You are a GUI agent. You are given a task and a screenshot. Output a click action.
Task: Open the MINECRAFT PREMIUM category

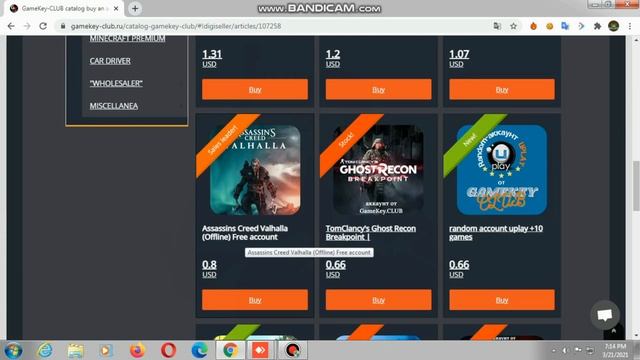click(x=127, y=38)
